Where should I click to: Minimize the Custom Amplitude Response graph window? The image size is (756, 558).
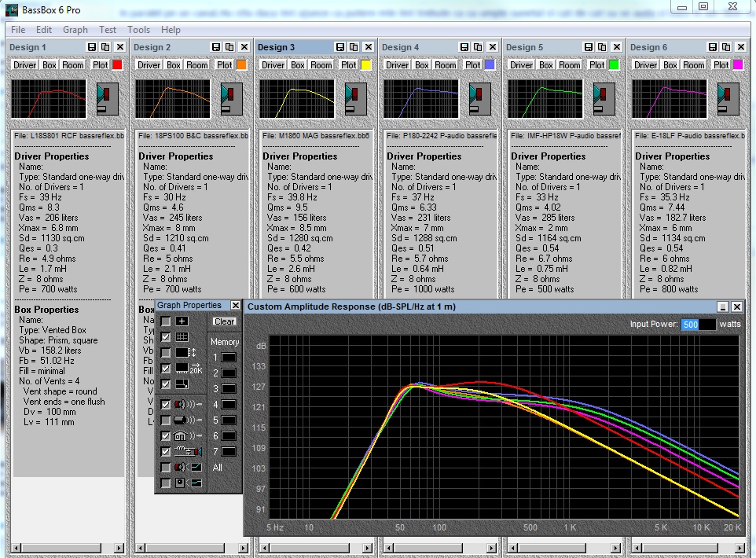[x=723, y=307]
